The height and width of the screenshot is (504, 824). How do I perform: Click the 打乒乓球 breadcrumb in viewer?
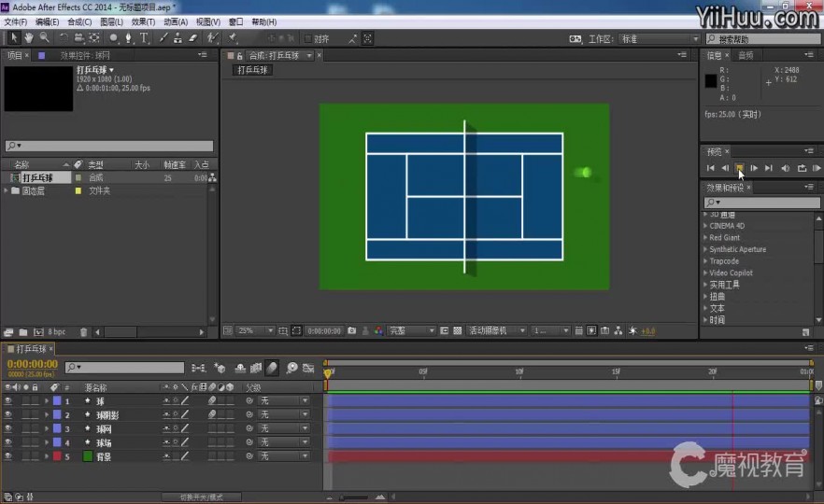252,70
